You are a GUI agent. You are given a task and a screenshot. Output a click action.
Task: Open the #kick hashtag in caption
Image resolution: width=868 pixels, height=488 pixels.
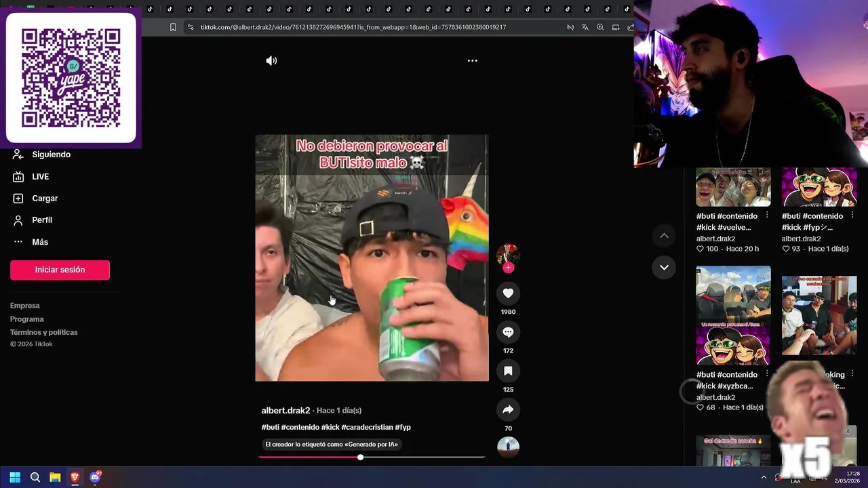(x=330, y=427)
